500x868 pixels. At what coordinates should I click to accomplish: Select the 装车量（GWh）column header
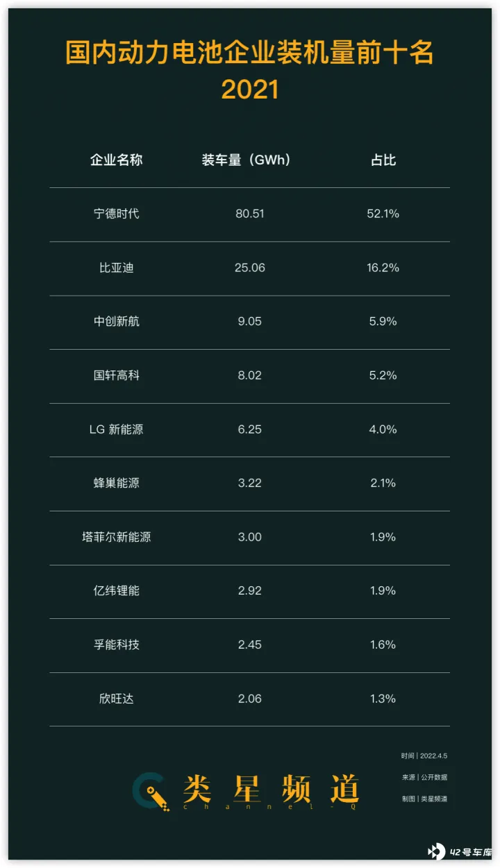(247, 160)
